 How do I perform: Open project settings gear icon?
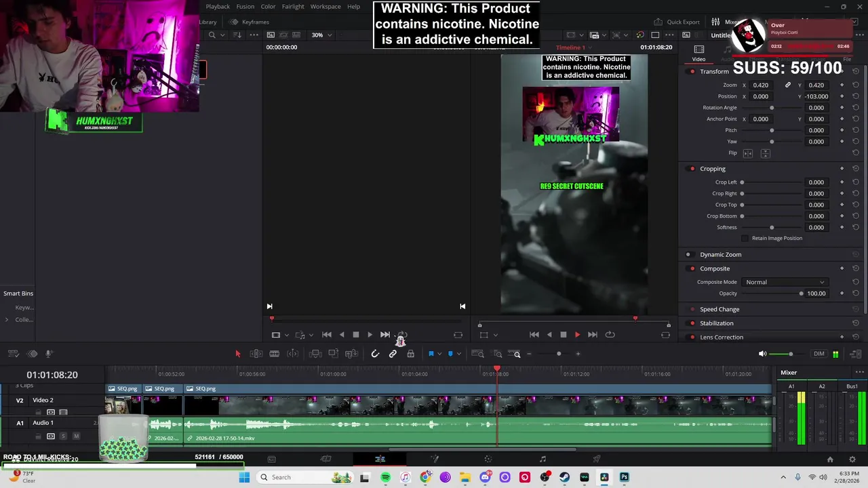coord(852,459)
